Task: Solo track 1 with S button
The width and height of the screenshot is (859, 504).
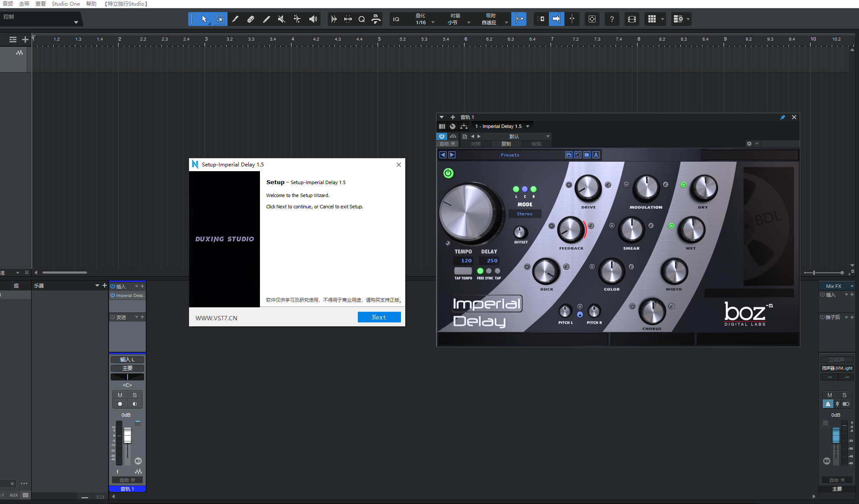Action: 135,395
